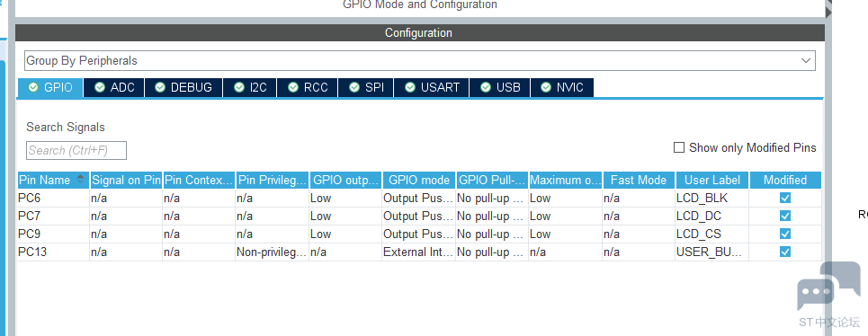
Task: Enable Show only Modified Pins checkbox
Action: tap(679, 147)
